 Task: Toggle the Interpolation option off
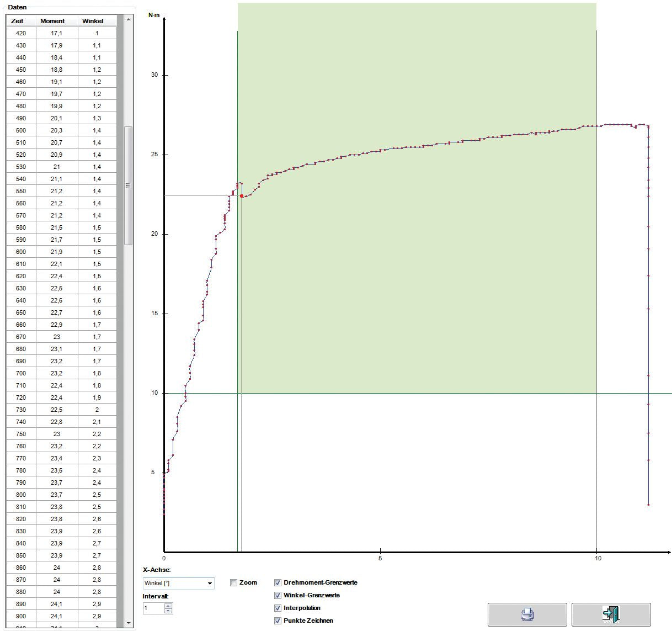pos(277,608)
